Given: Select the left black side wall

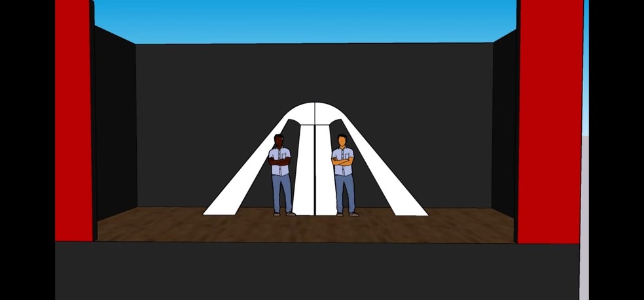Looking at the screenshot, I should [x=115, y=124].
